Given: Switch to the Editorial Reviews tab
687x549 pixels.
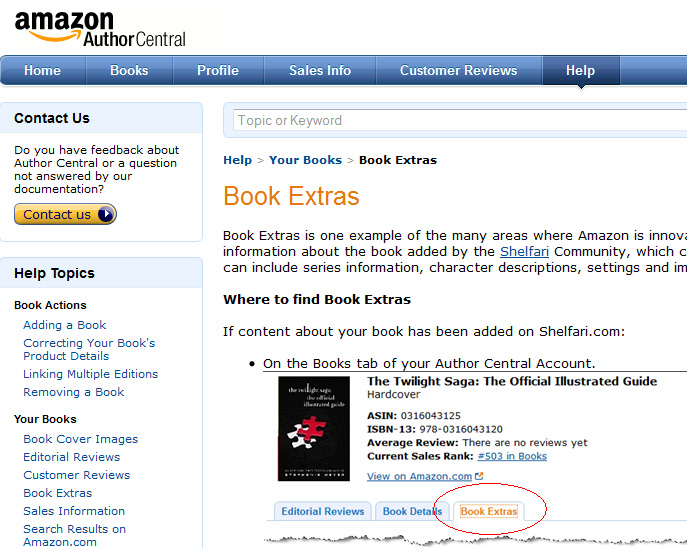Looking at the screenshot, I should (x=322, y=511).
